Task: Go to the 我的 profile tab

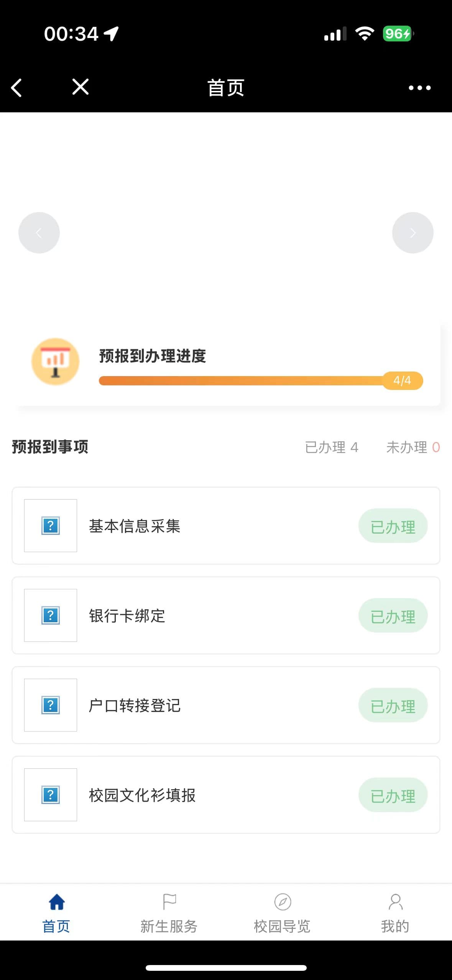Action: (395, 913)
